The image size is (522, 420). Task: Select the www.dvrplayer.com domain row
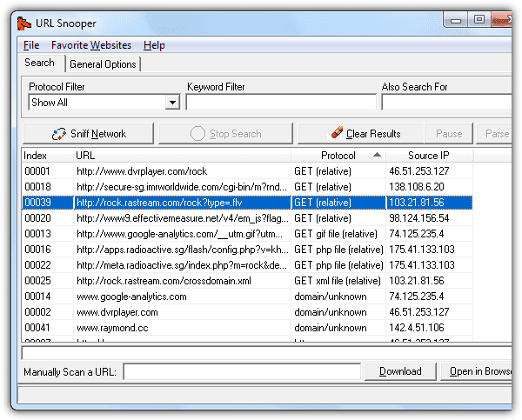pyautogui.click(x=247, y=312)
